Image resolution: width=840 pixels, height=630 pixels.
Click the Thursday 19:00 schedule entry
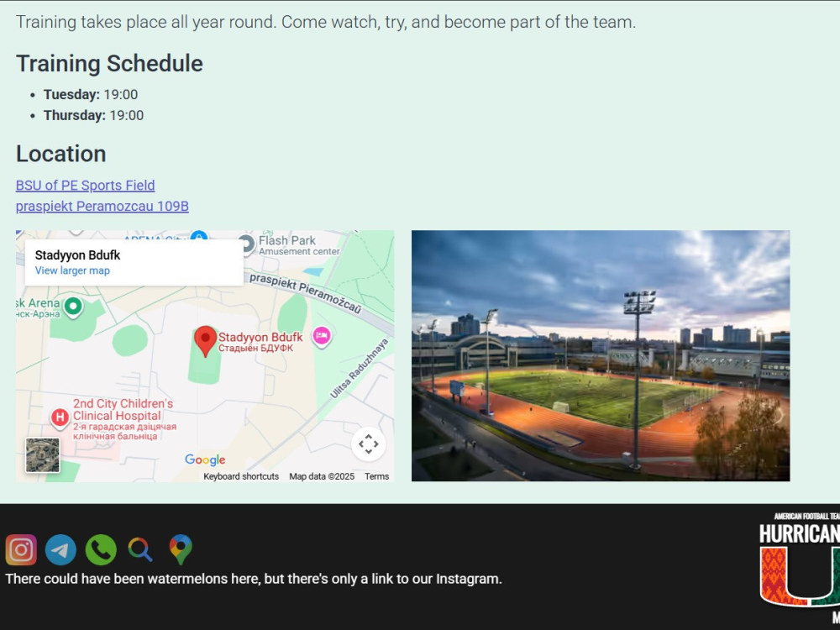click(94, 115)
